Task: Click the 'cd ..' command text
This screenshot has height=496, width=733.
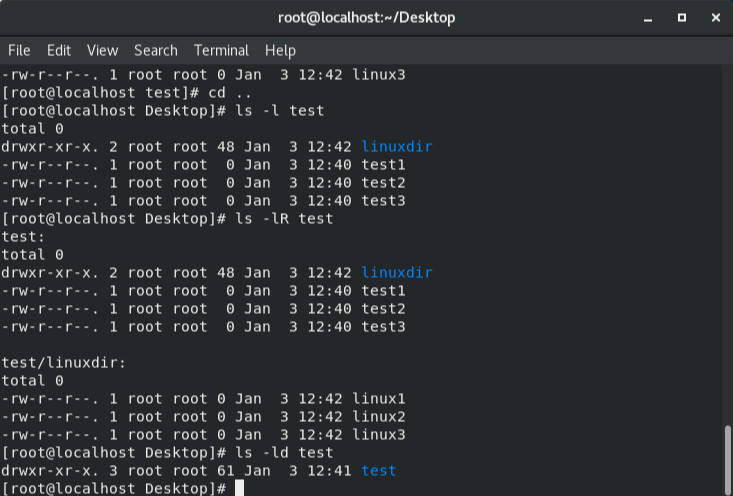Action: (230, 93)
